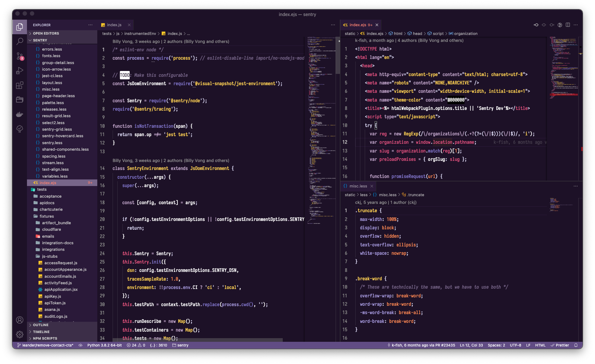The width and height of the screenshot is (595, 364).
Task: Open changes with previous revision icon
Action: coord(536,25)
